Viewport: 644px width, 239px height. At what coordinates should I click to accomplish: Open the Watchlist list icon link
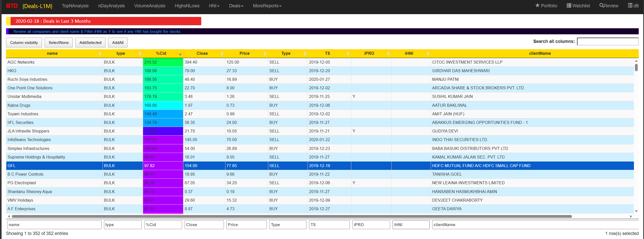(578, 6)
